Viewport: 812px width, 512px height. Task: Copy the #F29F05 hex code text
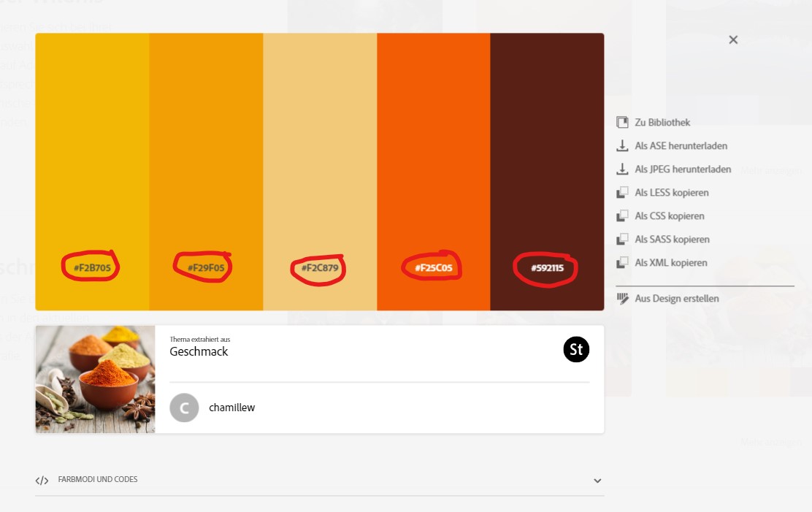pos(206,268)
